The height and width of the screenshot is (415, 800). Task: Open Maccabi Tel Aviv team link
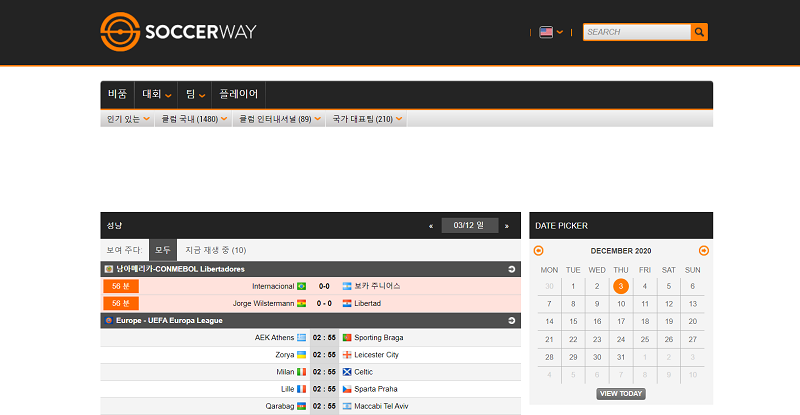[x=381, y=406]
